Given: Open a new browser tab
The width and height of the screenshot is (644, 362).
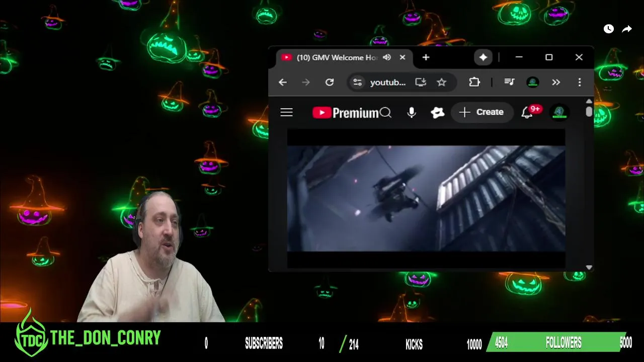Looking at the screenshot, I should coord(426,57).
